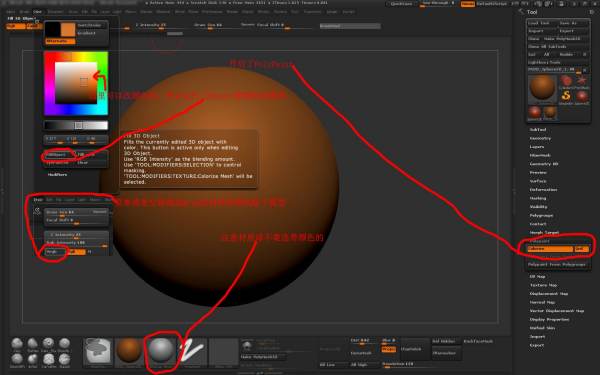Image resolution: width=600 pixels, height=375 pixels.
Task: Adjust the R color component slider
Action: point(55,140)
